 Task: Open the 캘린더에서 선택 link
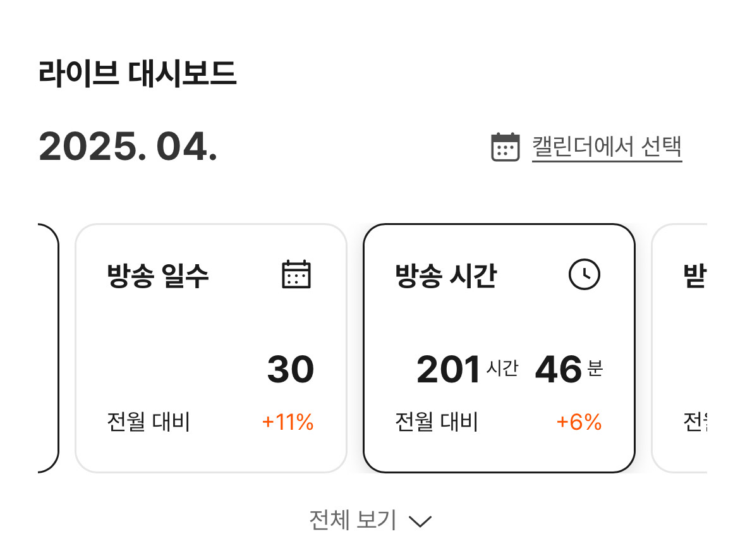point(607,147)
